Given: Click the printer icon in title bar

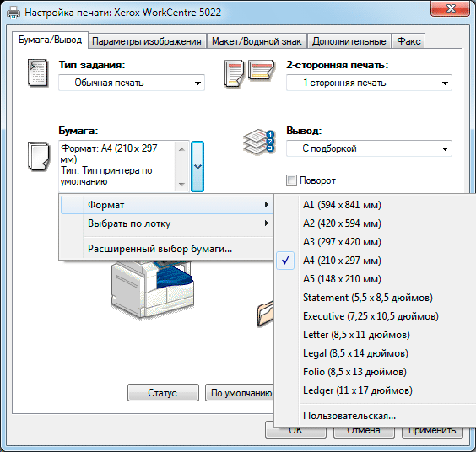Looking at the screenshot, I should (14, 13).
